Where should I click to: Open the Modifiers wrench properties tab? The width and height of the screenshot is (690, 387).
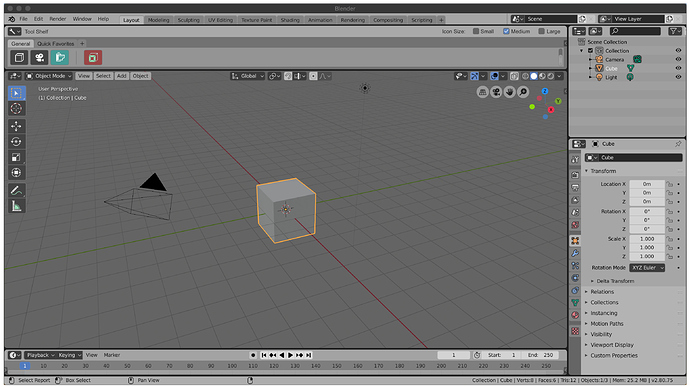tap(575, 253)
